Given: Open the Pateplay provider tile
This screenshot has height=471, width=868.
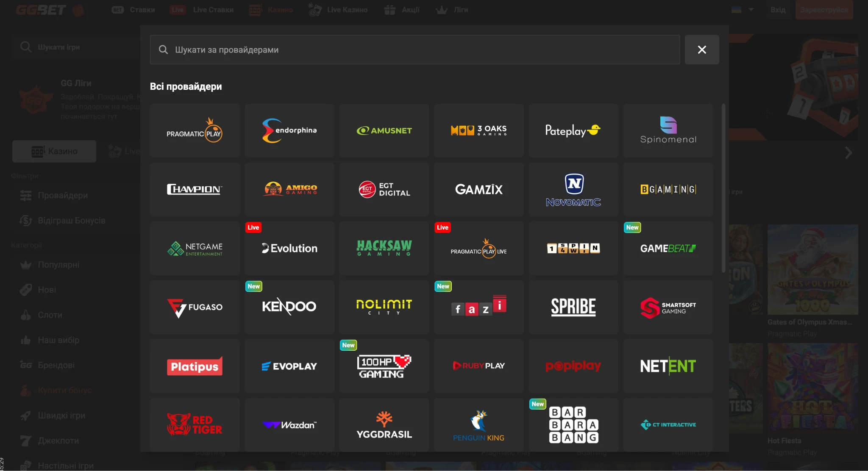Looking at the screenshot, I should click(x=573, y=130).
